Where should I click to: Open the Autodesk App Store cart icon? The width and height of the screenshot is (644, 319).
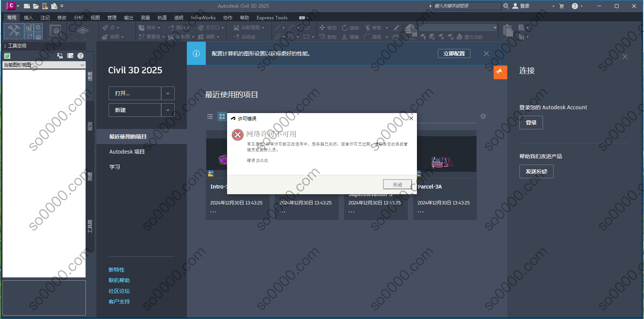[562, 6]
